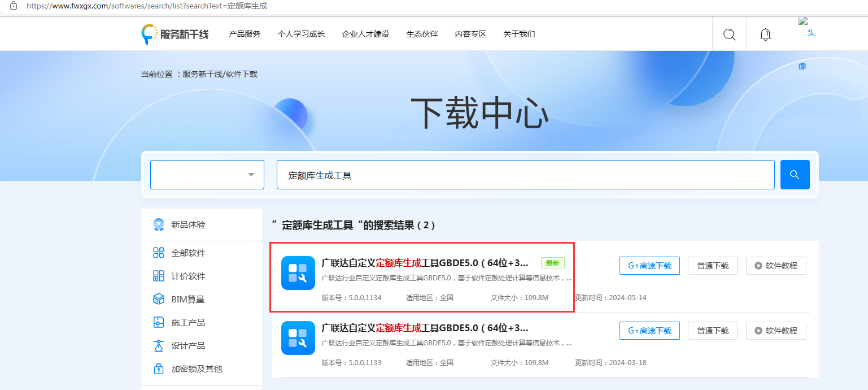
Task: Click G+高速下载 for version 5.0.0.1133
Action: click(649, 331)
